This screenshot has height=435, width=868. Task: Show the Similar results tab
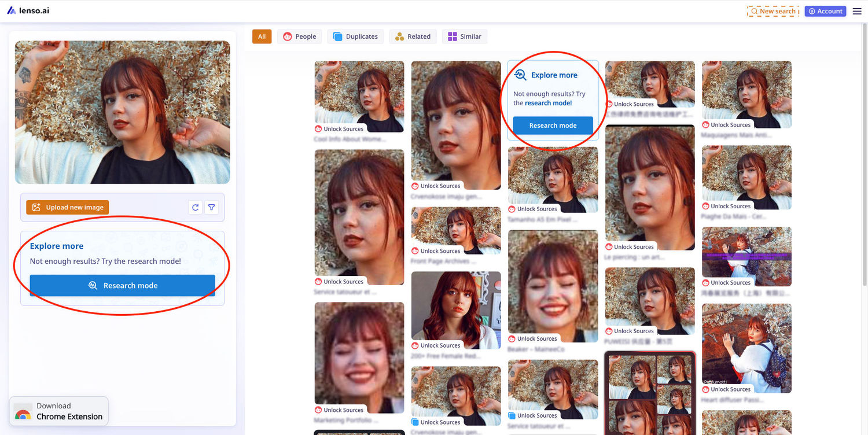[464, 36]
